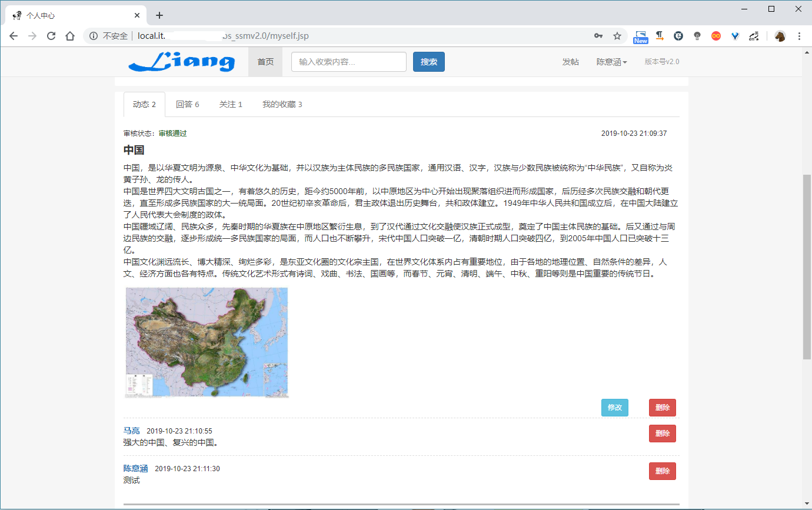This screenshot has width=812, height=510.
Task: Open saved passwords key icon
Action: click(x=598, y=36)
